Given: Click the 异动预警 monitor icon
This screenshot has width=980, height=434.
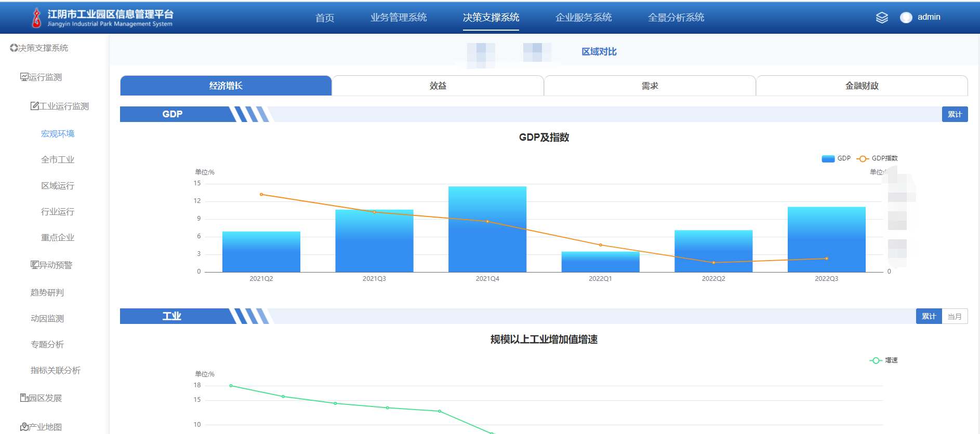Looking at the screenshot, I should 35,265.
